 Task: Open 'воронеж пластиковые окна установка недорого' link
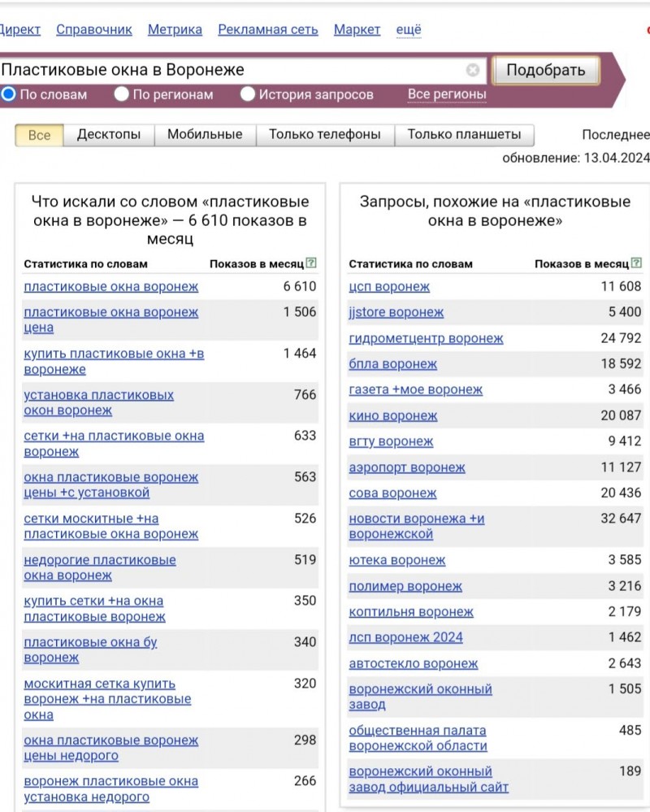(x=110, y=788)
